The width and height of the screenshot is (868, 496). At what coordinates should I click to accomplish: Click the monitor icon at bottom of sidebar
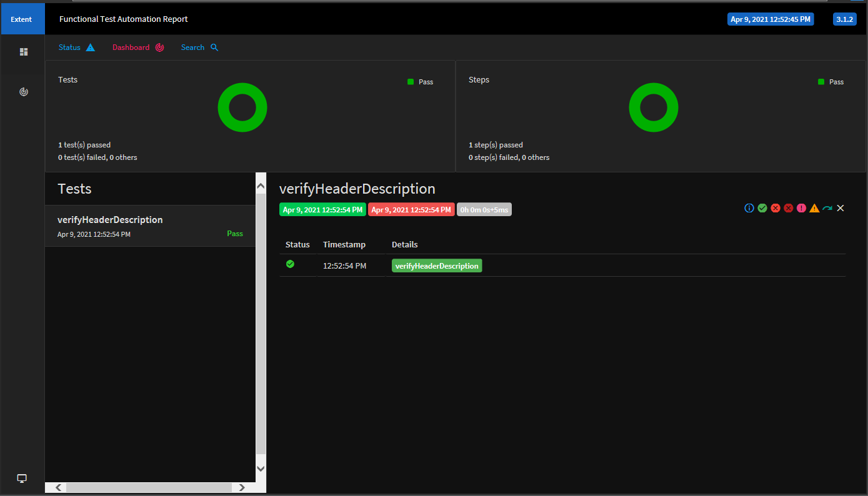click(22, 478)
